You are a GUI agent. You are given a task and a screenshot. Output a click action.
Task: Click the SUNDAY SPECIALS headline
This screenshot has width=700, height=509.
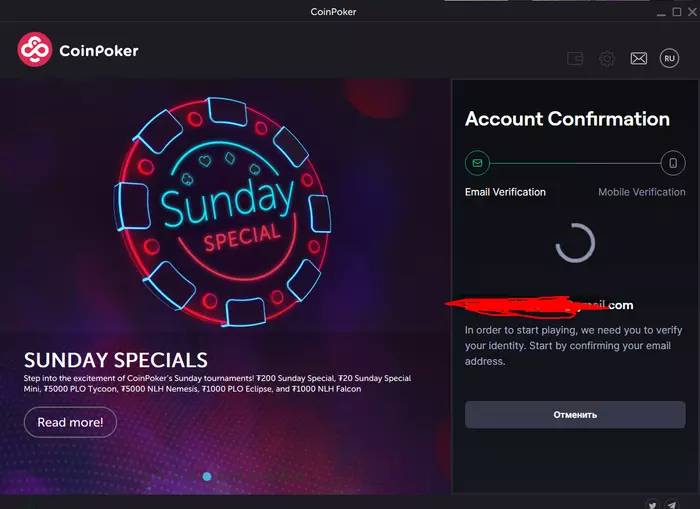tap(116, 360)
